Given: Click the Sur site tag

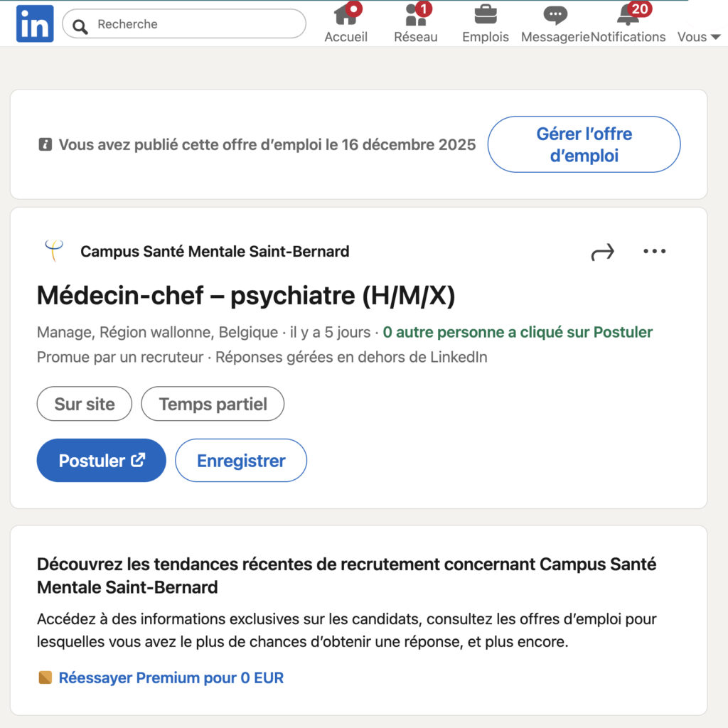Looking at the screenshot, I should 85,404.
